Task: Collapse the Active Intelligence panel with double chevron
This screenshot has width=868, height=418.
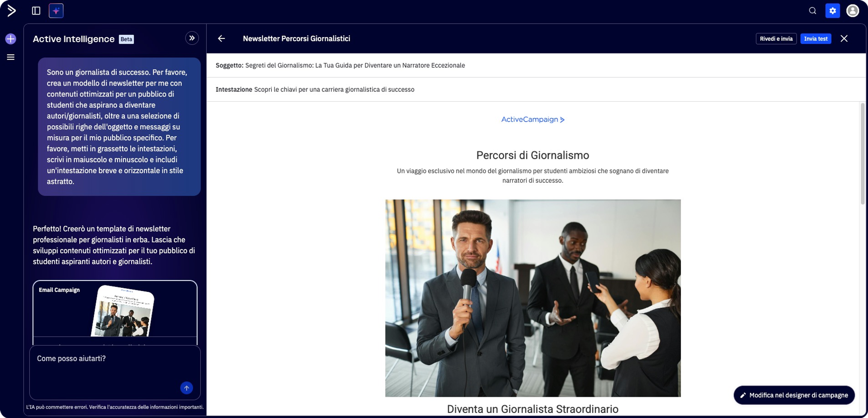Action: click(x=192, y=38)
